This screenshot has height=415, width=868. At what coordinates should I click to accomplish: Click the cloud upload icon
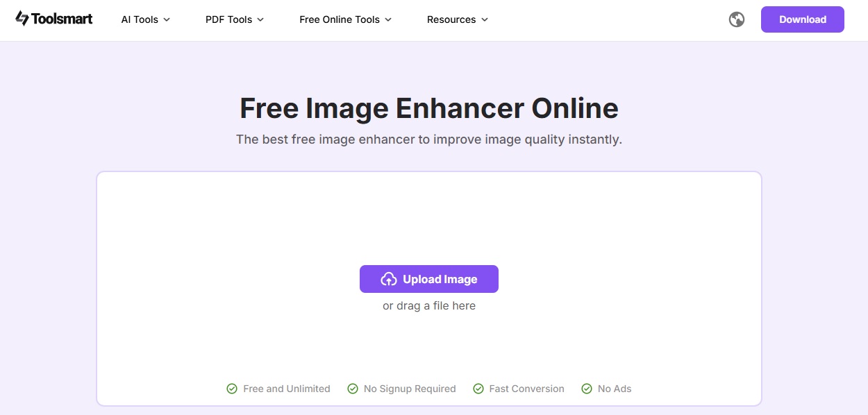[389, 279]
